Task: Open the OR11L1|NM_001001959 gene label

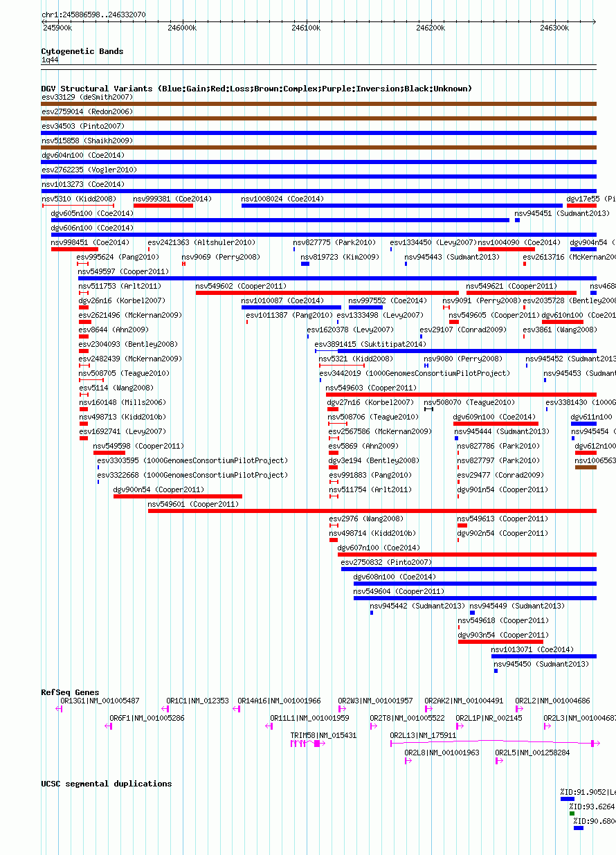Action: (309, 718)
